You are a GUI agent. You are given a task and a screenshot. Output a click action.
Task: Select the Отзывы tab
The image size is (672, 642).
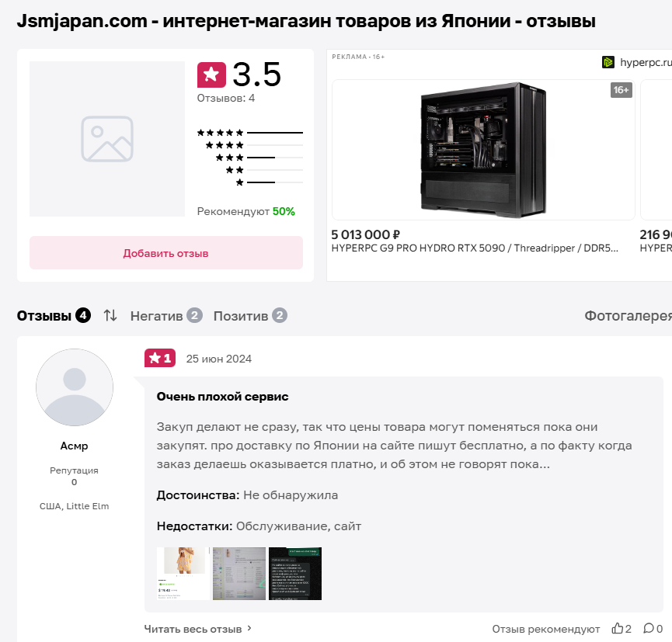click(54, 316)
